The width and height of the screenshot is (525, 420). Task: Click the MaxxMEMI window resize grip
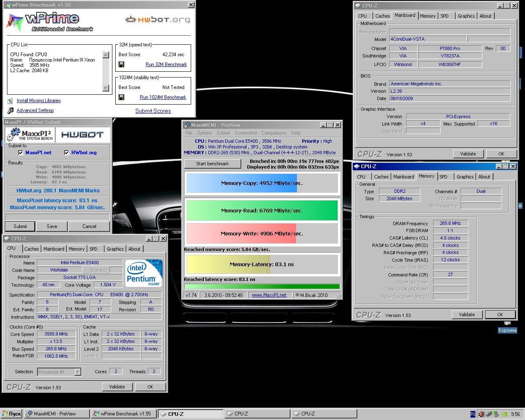point(338,296)
